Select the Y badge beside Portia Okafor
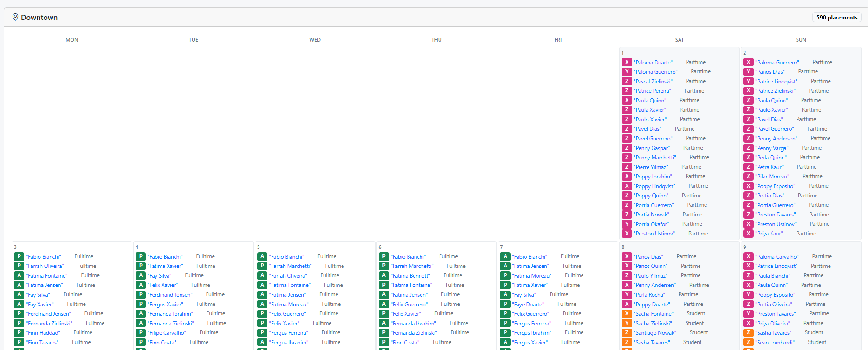This screenshot has height=350, width=868. [627, 224]
